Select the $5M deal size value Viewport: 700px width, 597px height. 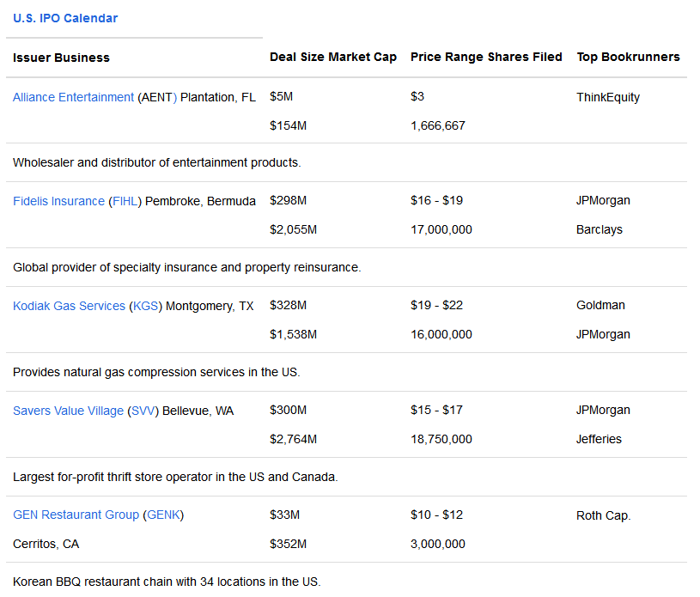click(281, 96)
